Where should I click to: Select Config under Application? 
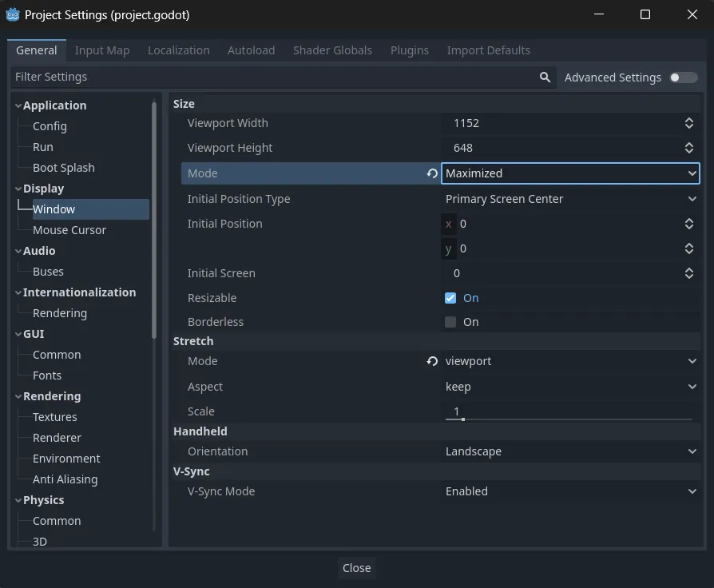[x=50, y=126]
